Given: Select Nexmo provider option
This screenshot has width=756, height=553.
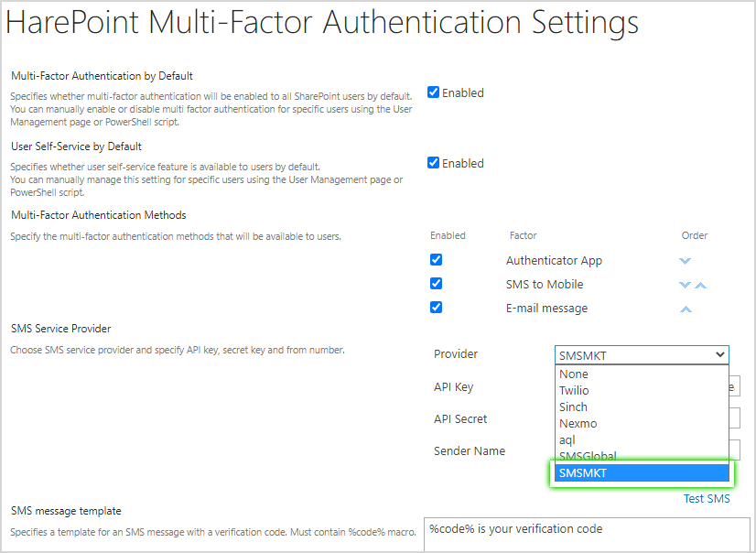Looking at the screenshot, I should [x=577, y=423].
